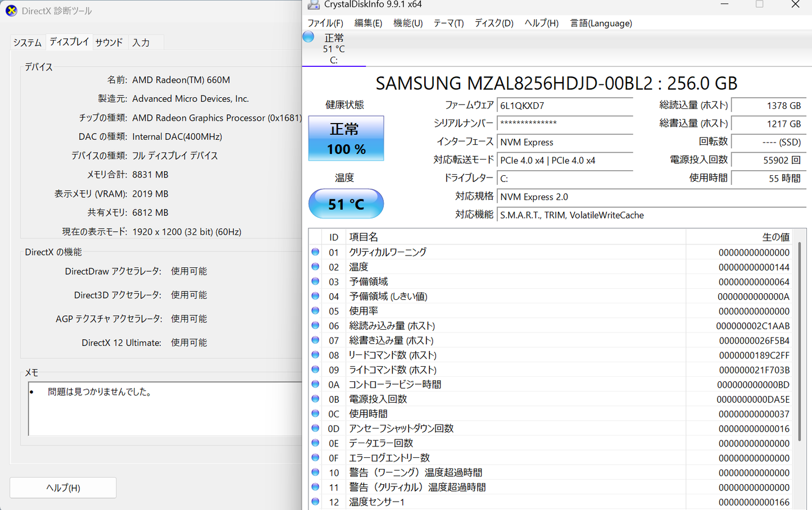Image resolution: width=812 pixels, height=510 pixels.
Task: Click the 総書込量 value 1217 GB
Action: point(768,124)
